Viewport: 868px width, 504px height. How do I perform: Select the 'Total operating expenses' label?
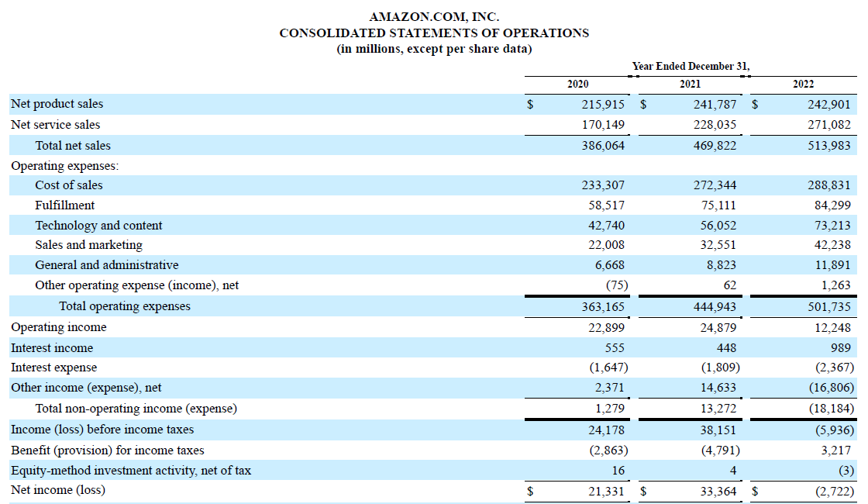tap(125, 306)
